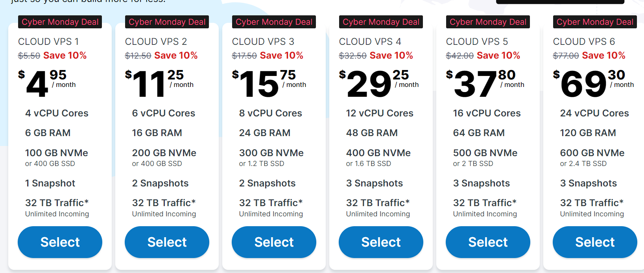Image resolution: width=644 pixels, height=273 pixels.
Task: Select the Cloud VPS 4 plan button
Action: pos(381,242)
